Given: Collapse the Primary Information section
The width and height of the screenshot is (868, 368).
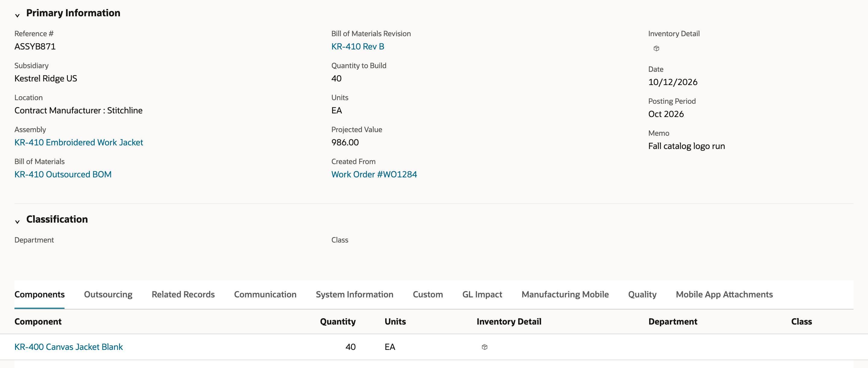Looking at the screenshot, I should (17, 15).
